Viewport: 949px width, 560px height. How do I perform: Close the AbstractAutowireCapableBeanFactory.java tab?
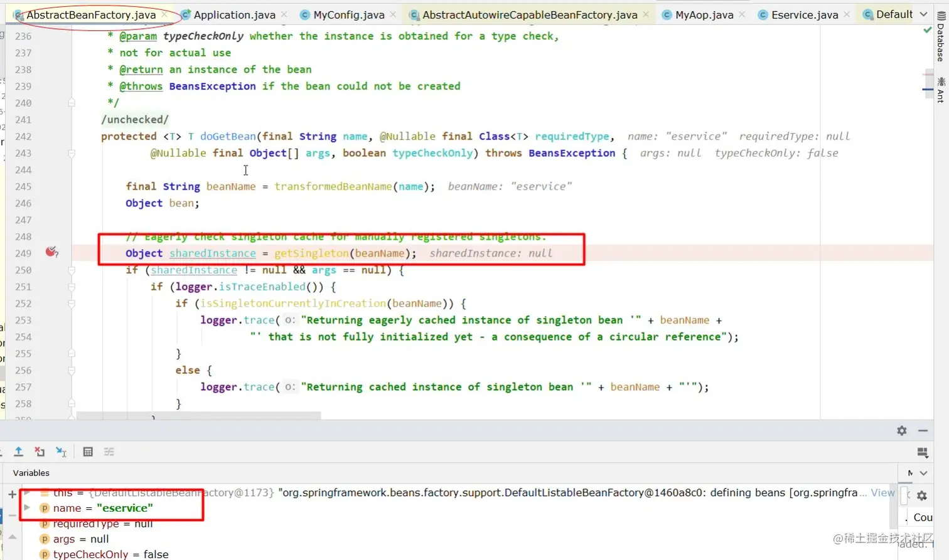click(x=646, y=14)
